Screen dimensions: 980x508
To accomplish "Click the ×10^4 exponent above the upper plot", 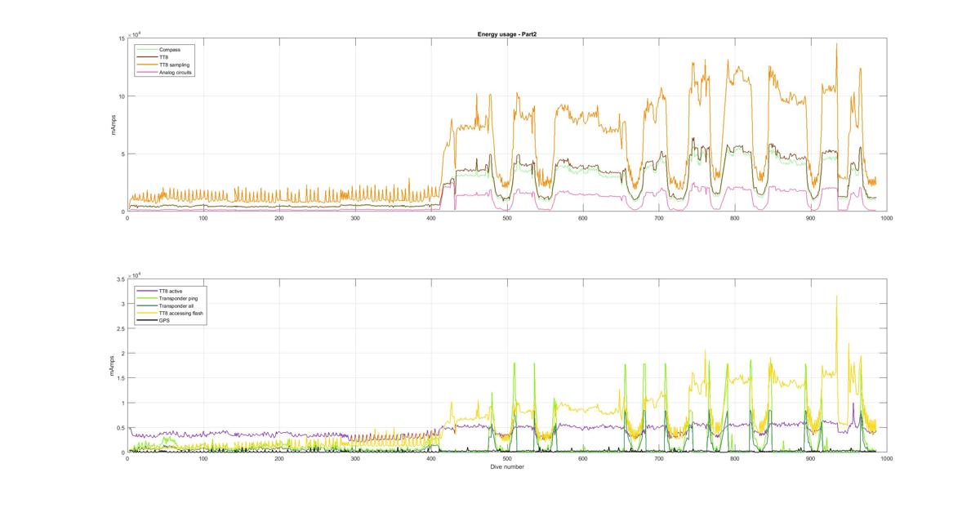I will 134,33.
